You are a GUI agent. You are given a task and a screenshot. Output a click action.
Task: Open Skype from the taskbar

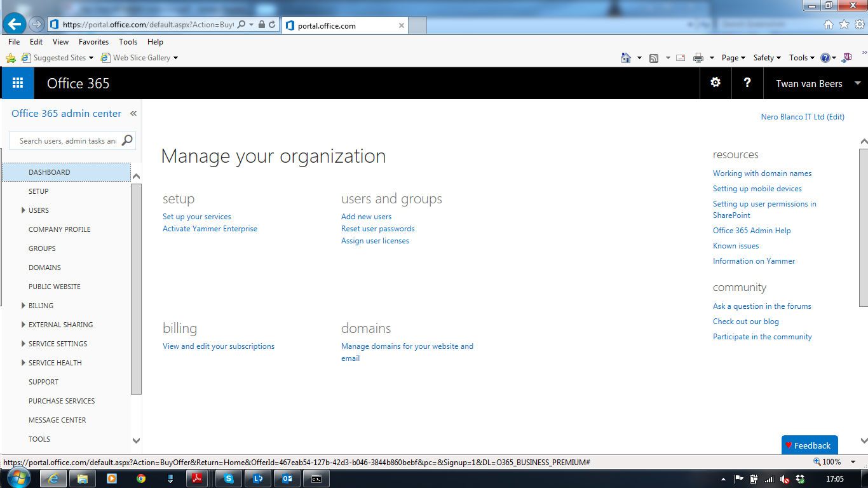[228, 479]
